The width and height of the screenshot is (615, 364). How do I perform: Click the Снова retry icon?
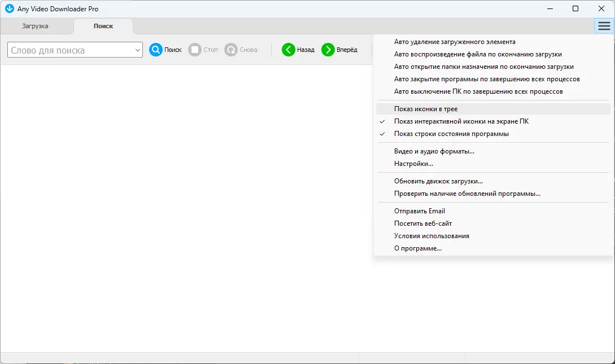pyautogui.click(x=231, y=50)
